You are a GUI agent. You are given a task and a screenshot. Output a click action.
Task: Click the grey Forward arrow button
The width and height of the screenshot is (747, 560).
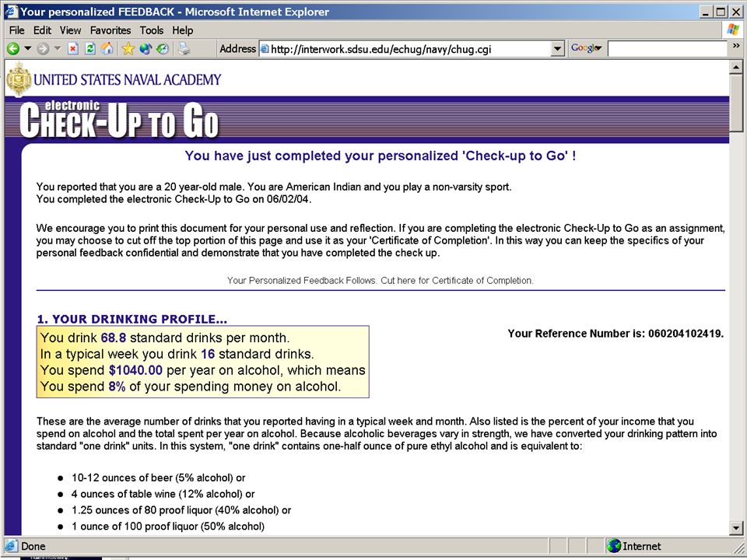[x=43, y=48]
